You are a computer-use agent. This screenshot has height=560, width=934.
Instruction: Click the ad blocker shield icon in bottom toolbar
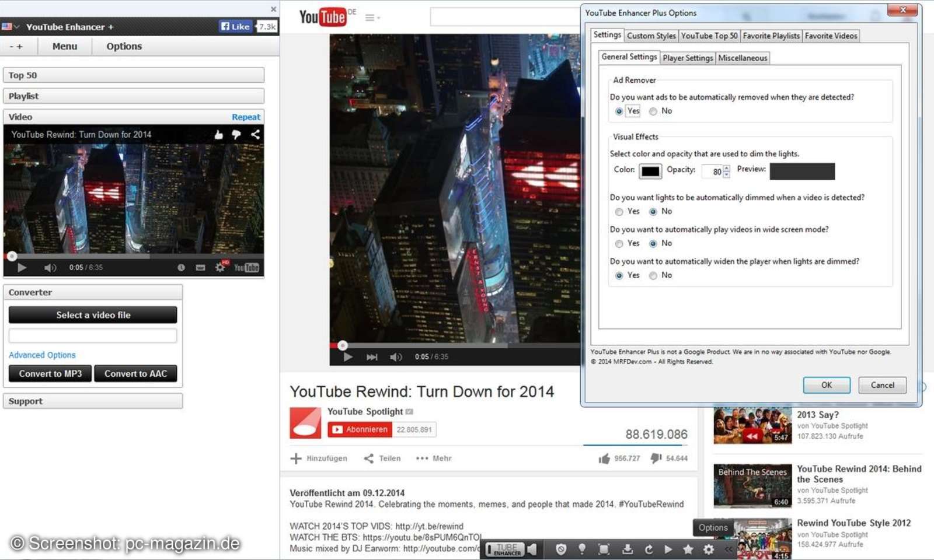coord(561,549)
